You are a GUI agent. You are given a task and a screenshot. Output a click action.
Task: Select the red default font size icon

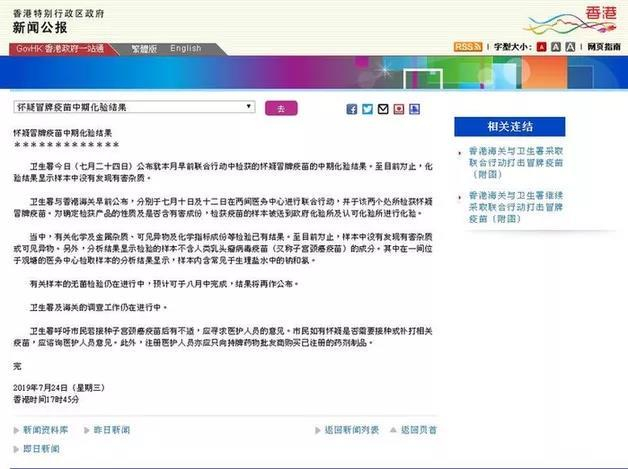click(541, 47)
